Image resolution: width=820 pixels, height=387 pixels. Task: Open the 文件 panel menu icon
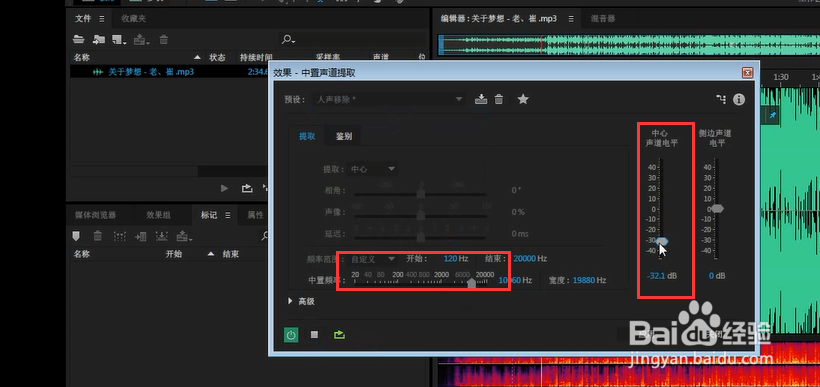101,18
